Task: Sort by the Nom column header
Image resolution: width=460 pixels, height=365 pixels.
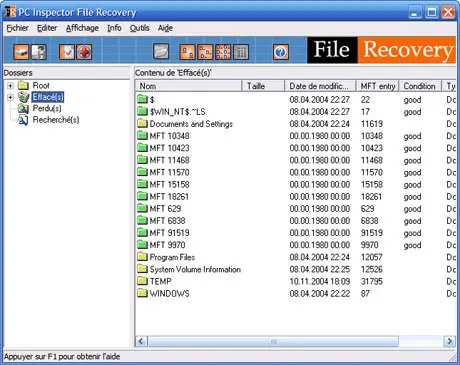Action: click(188, 86)
